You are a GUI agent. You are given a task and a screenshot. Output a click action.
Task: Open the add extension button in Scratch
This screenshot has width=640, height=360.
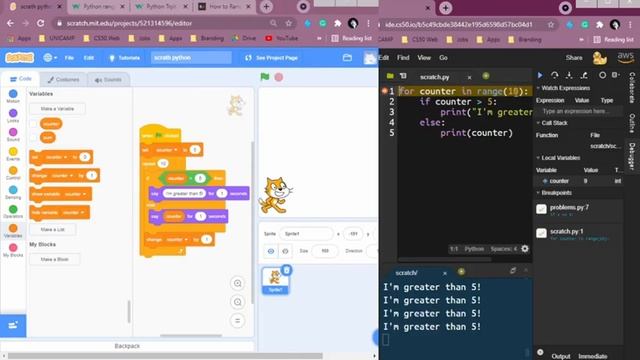(13, 325)
